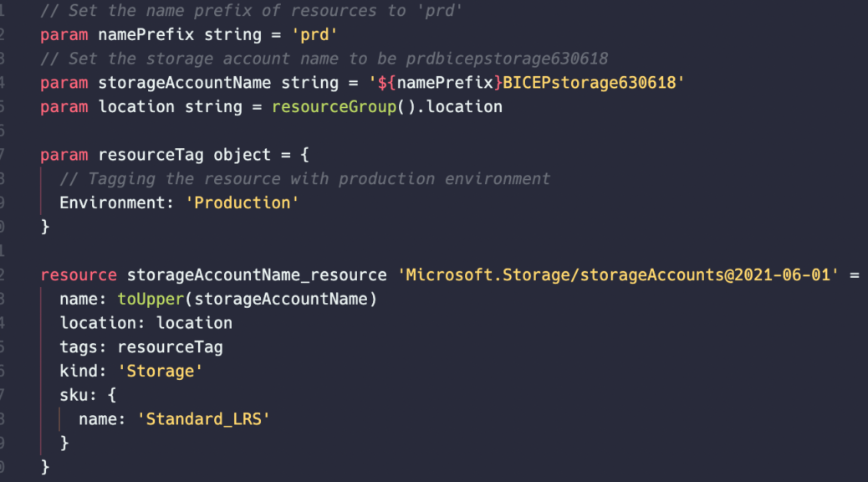Click the 'Standard_LRS' sku name value

point(203,419)
